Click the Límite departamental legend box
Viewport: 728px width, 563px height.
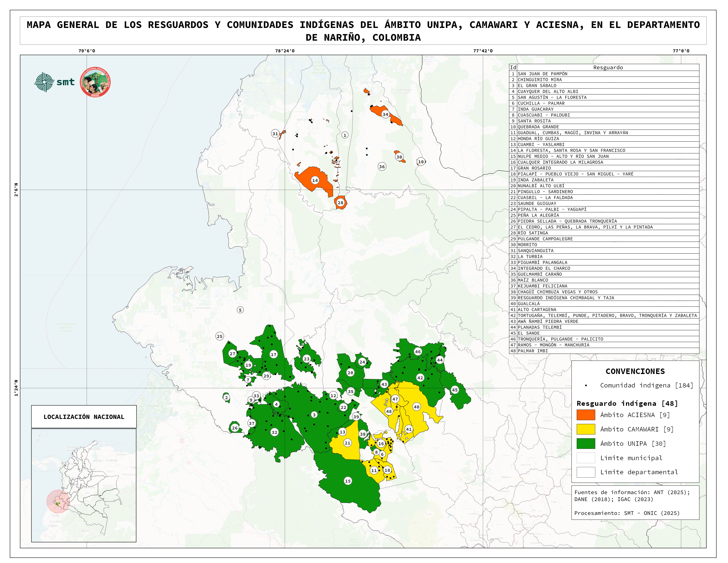(586, 472)
